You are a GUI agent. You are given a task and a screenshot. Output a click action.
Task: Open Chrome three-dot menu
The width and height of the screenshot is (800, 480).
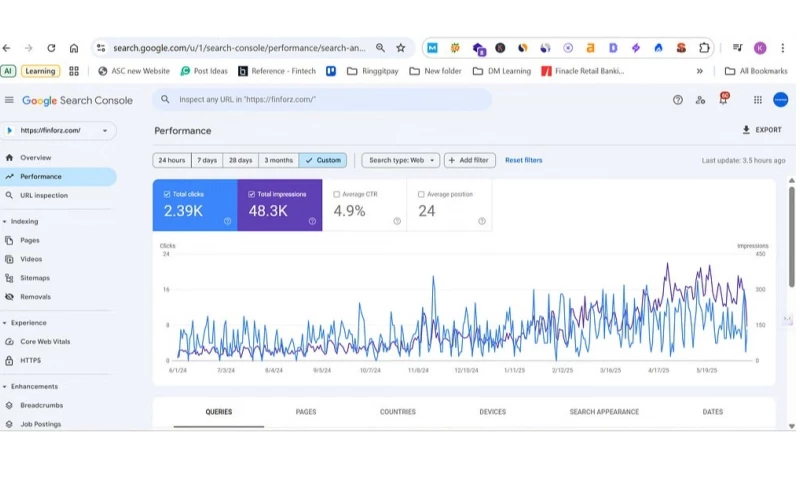(783, 48)
